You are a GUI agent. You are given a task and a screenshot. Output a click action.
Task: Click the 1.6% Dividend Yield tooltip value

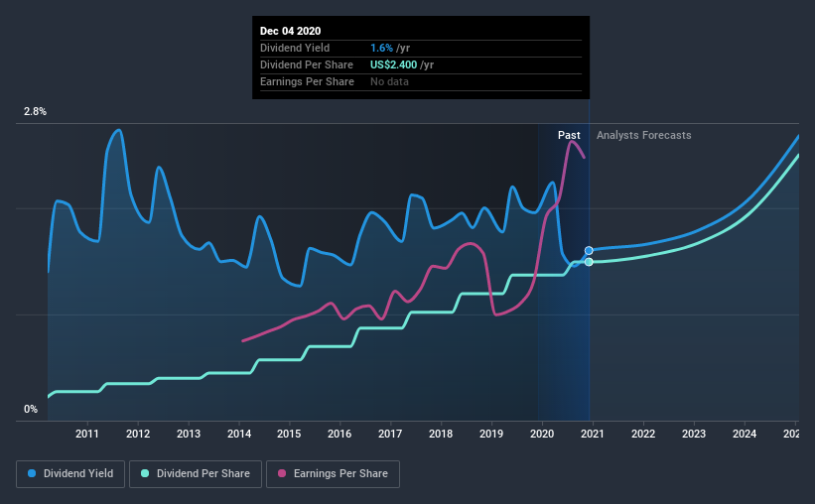pos(381,48)
